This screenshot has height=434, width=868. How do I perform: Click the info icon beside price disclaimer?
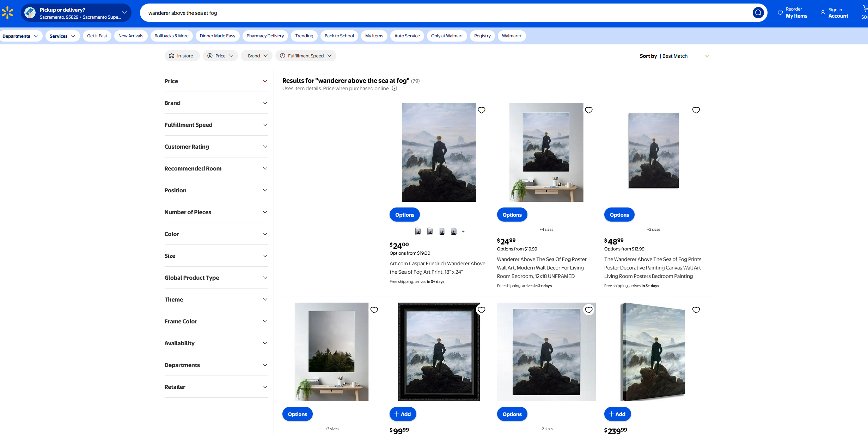[395, 88]
